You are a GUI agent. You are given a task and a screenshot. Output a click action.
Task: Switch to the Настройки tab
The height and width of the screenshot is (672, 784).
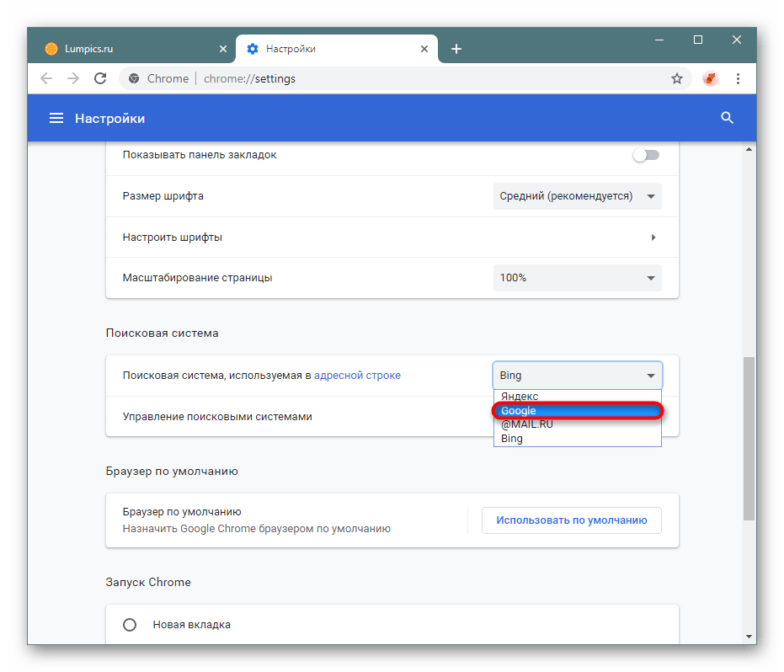(x=337, y=49)
